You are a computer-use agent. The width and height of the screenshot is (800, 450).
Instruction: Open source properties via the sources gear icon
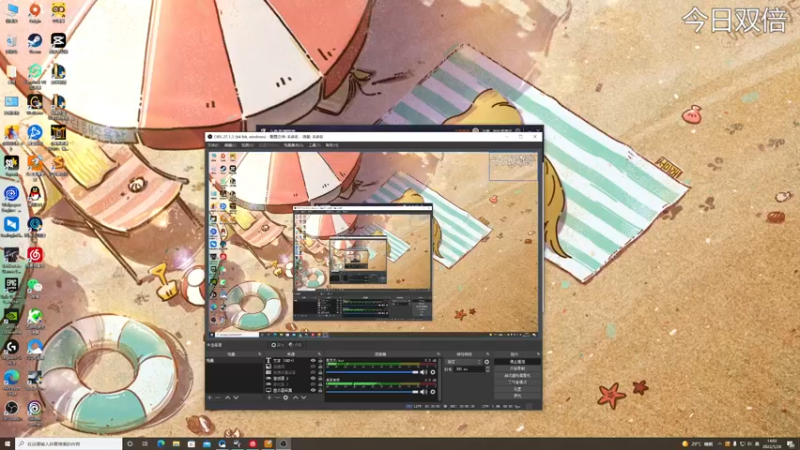pyautogui.click(x=286, y=397)
